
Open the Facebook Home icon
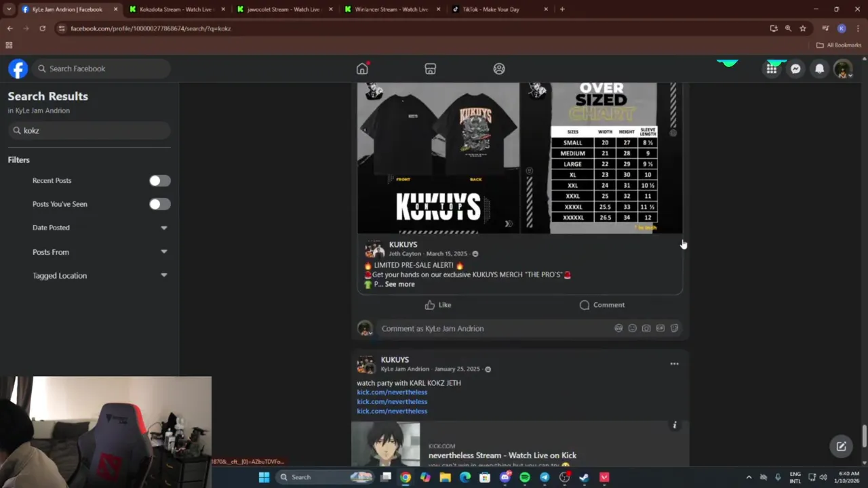coord(362,68)
